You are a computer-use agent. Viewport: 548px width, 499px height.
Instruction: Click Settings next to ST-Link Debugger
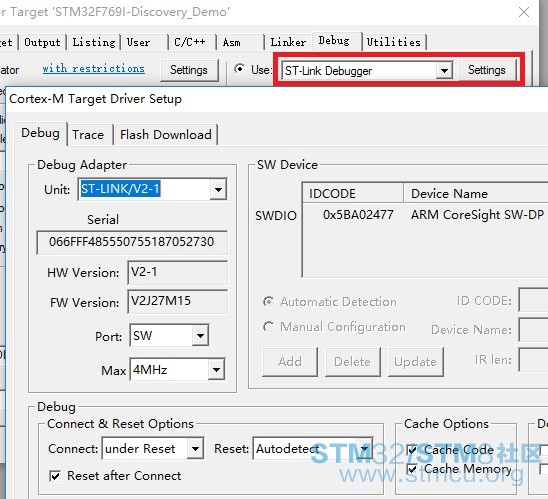[487, 70]
